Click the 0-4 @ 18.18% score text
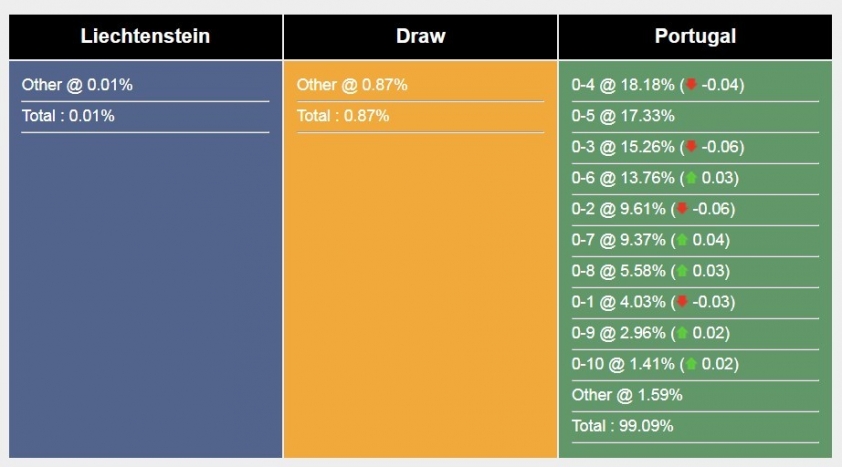842x467 pixels. click(x=623, y=85)
